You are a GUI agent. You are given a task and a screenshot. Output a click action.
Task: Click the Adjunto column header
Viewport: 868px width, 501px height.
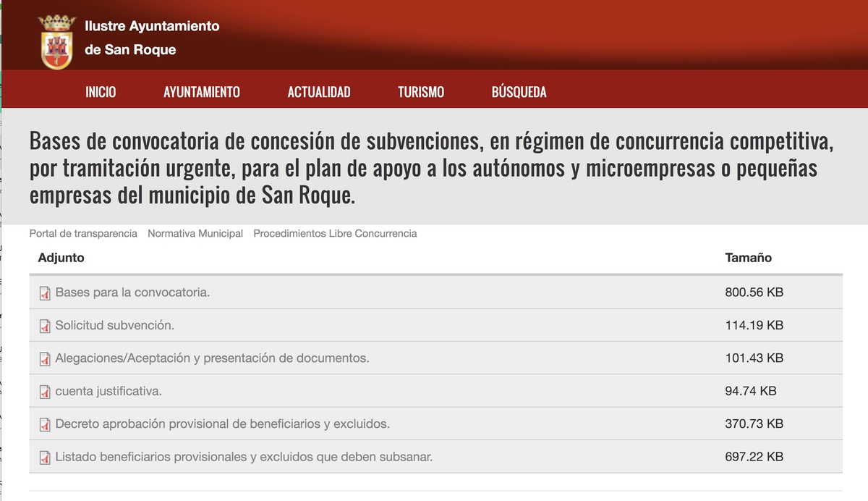tap(61, 258)
